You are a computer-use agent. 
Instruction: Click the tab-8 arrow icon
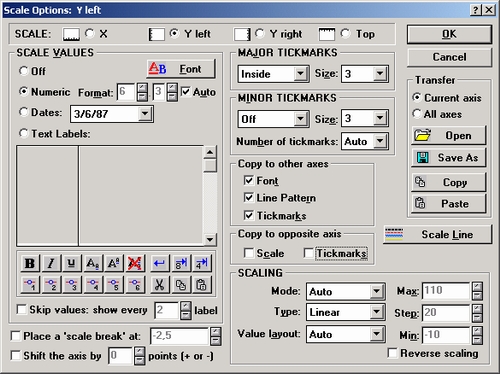pos(181,263)
